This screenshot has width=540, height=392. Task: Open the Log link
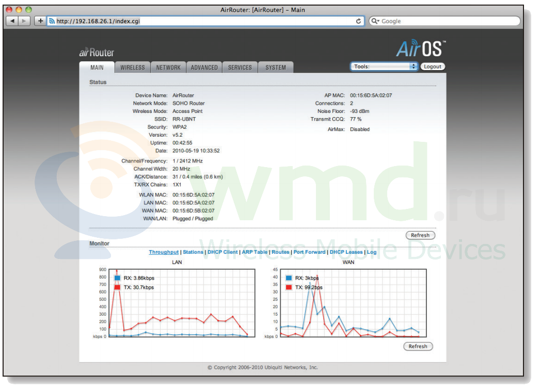372,252
